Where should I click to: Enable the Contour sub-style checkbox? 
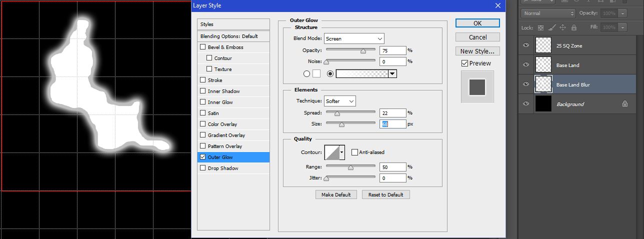click(x=209, y=58)
